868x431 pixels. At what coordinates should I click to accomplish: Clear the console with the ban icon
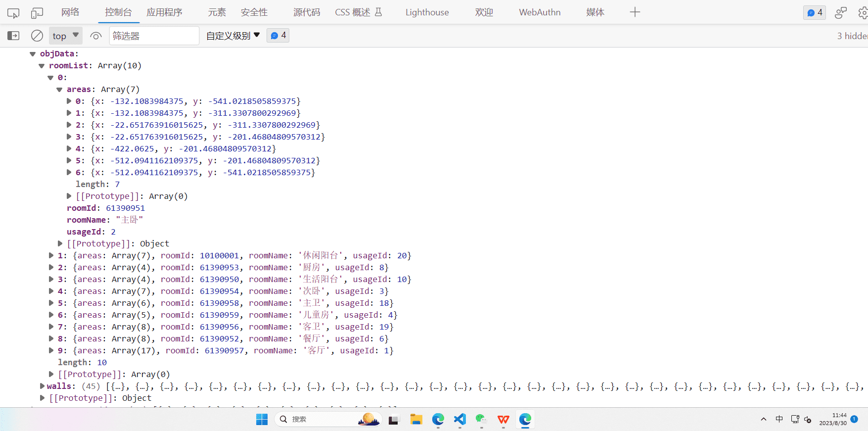click(x=37, y=36)
